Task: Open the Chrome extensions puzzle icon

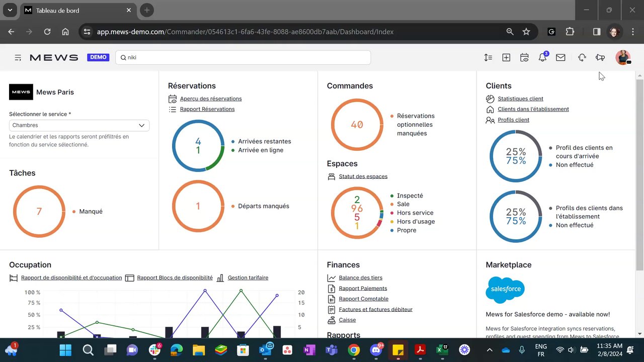Action: pyautogui.click(x=570, y=32)
